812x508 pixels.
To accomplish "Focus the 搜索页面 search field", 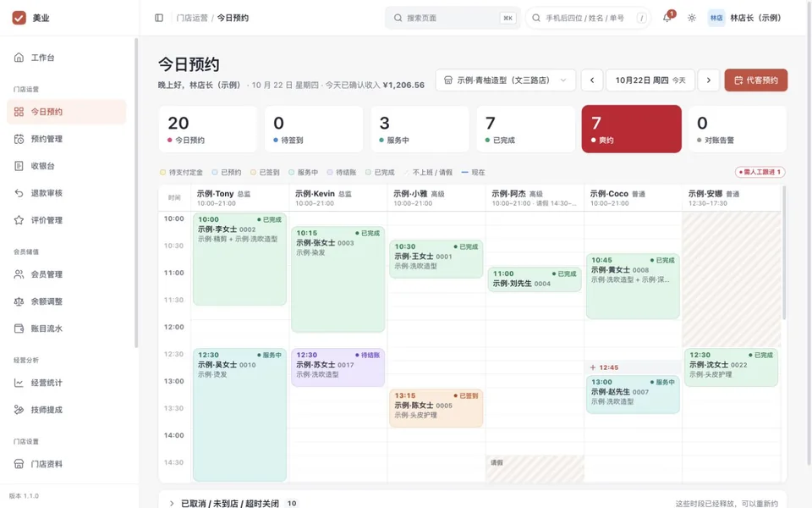I will point(452,18).
